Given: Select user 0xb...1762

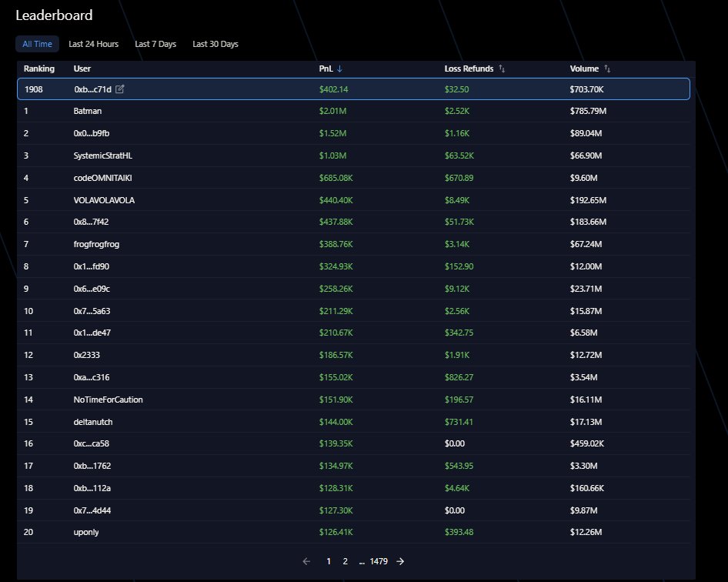Looking at the screenshot, I should pos(92,466).
